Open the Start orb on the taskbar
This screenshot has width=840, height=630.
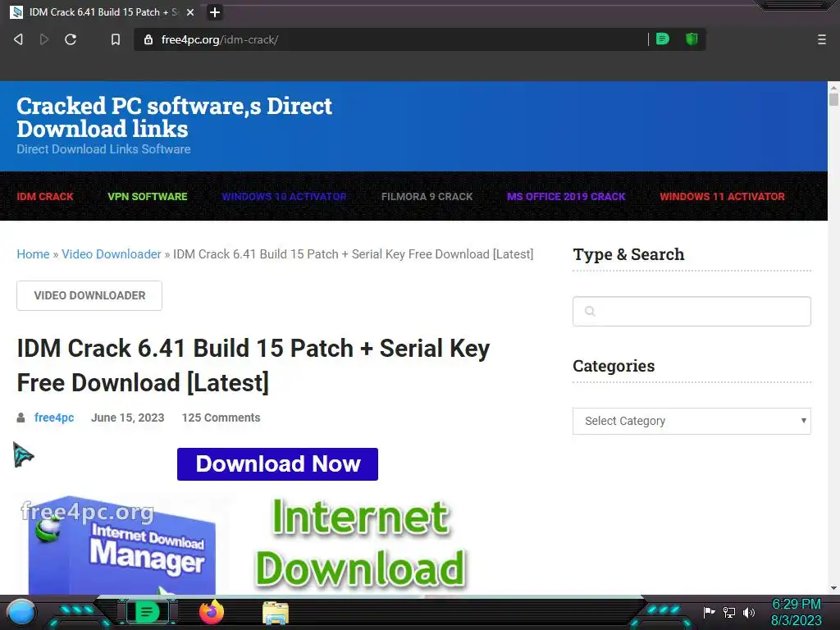[21, 612]
